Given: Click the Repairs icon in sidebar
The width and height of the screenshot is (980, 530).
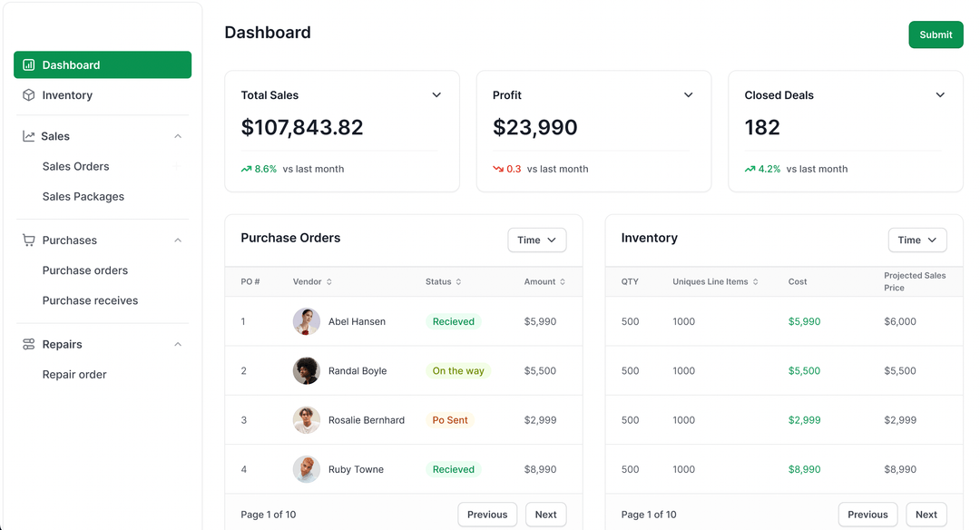Looking at the screenshot, I should tap(29, 345).
